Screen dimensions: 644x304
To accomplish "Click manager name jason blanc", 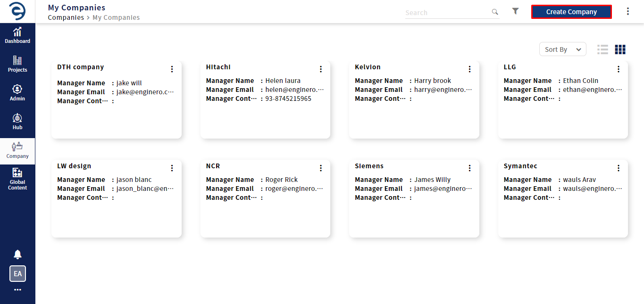I will click(134, 180).
